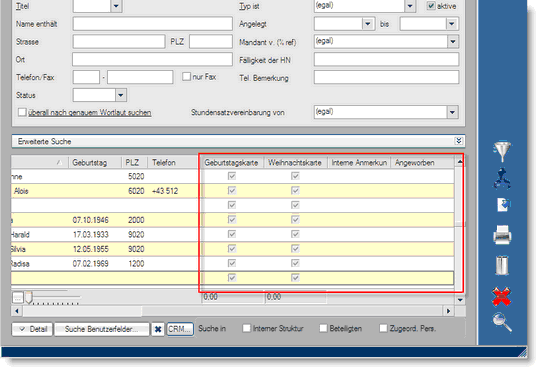
Task: Open the Angelegt start date dropdown
Action: coord(368,24)
